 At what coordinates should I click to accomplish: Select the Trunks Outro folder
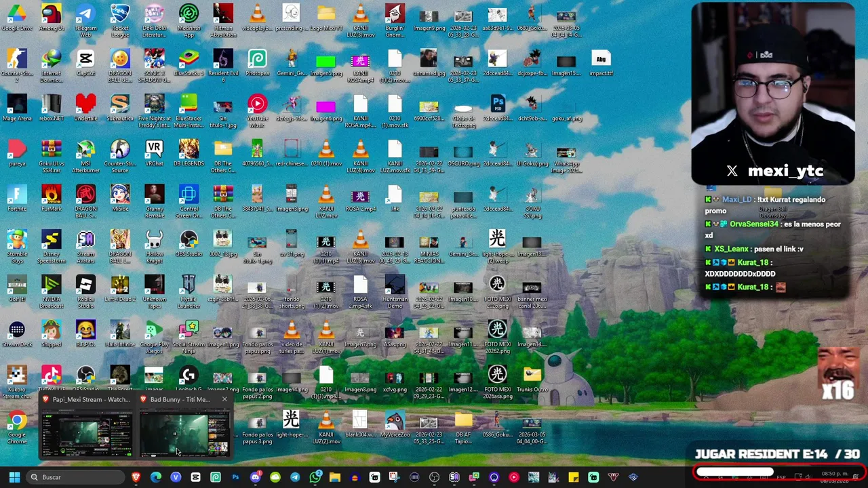point(532,380)
